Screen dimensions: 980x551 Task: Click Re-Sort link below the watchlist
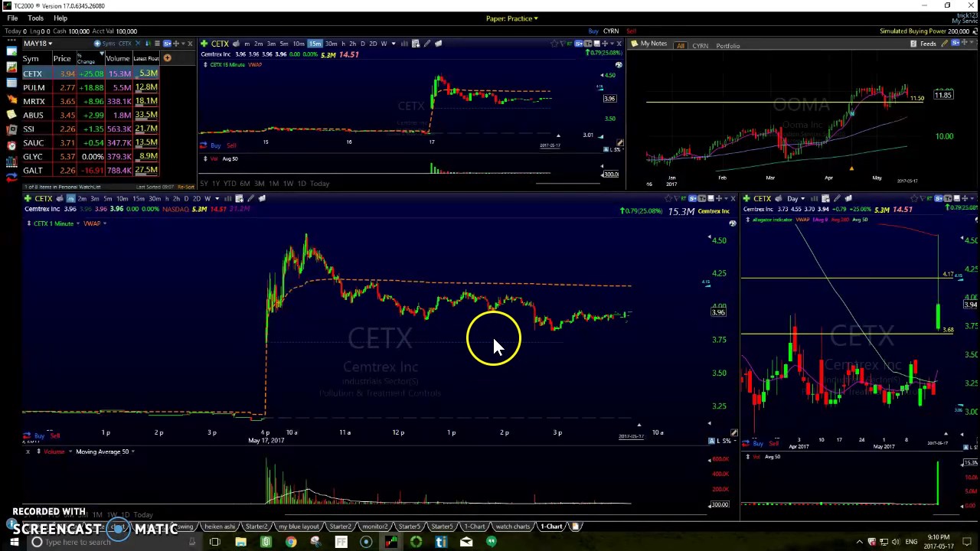pyautogui.click(x=185, y=187)
